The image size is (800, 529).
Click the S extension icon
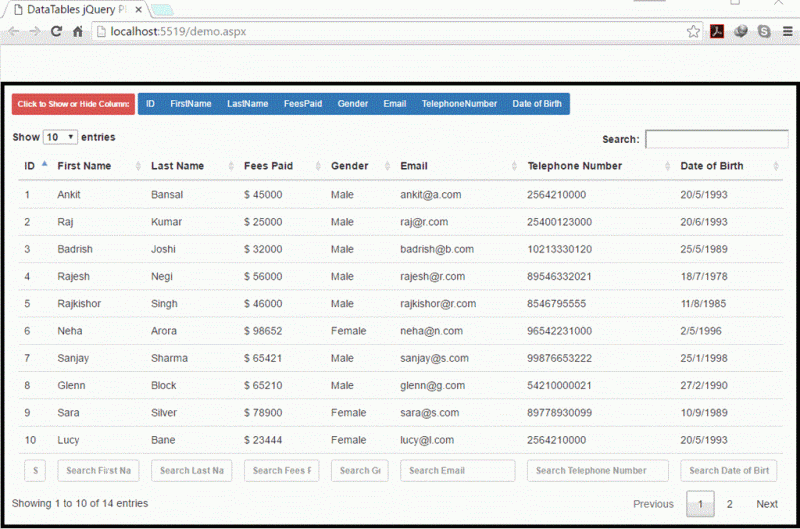click(x=764, y=32)
